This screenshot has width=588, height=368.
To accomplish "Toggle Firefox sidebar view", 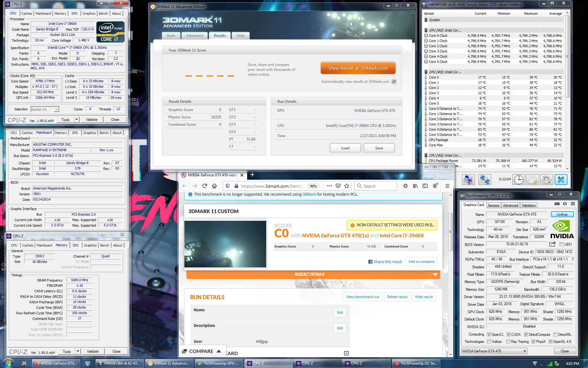I will (425, 186).
